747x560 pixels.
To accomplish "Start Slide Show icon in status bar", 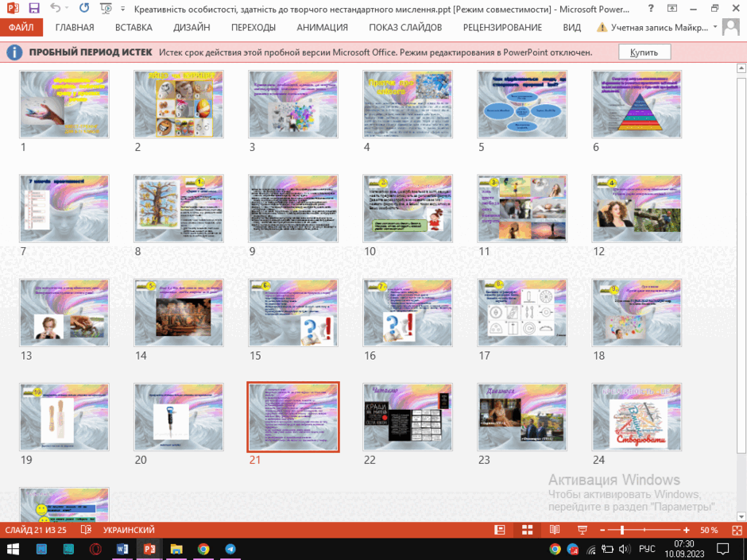I will [583, 530].
